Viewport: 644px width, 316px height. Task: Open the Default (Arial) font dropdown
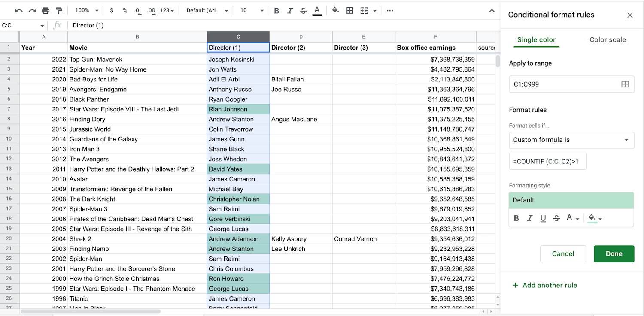point(207,10)
